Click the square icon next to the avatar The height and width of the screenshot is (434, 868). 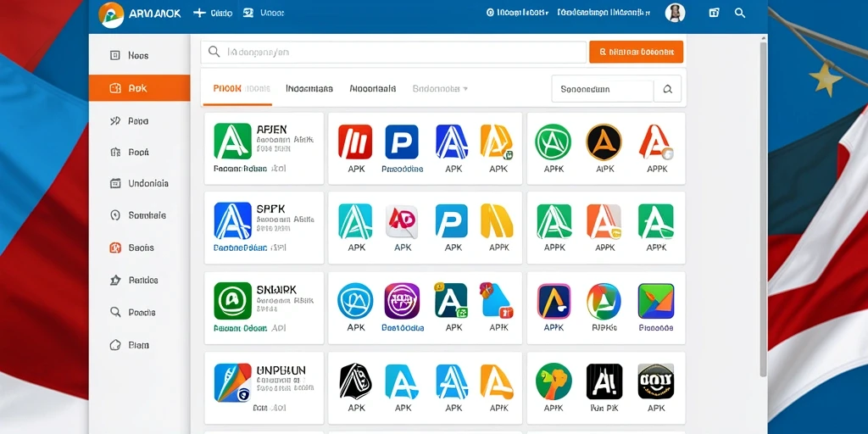point(714,13)
